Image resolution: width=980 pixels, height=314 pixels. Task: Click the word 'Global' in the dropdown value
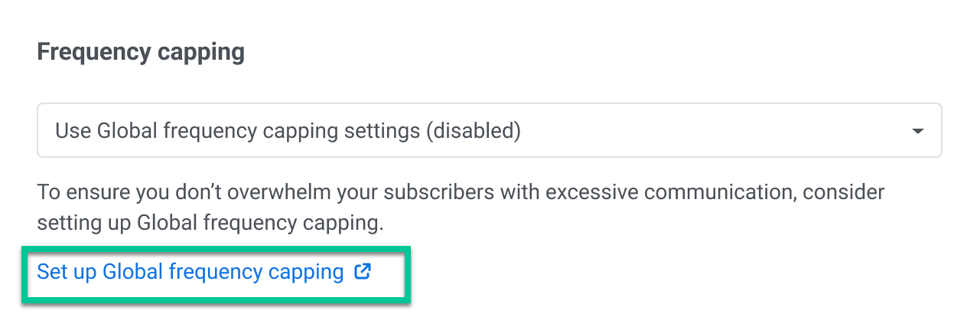[127, 132]
